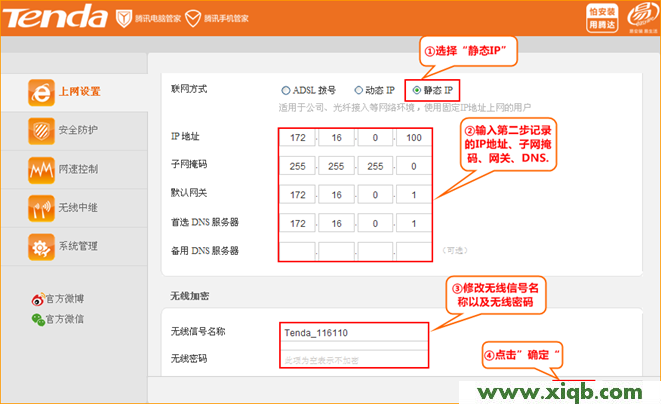Click the last 子网掩码 octet field
The height and width of the screenshot is (404, 661).
point(413,166)
